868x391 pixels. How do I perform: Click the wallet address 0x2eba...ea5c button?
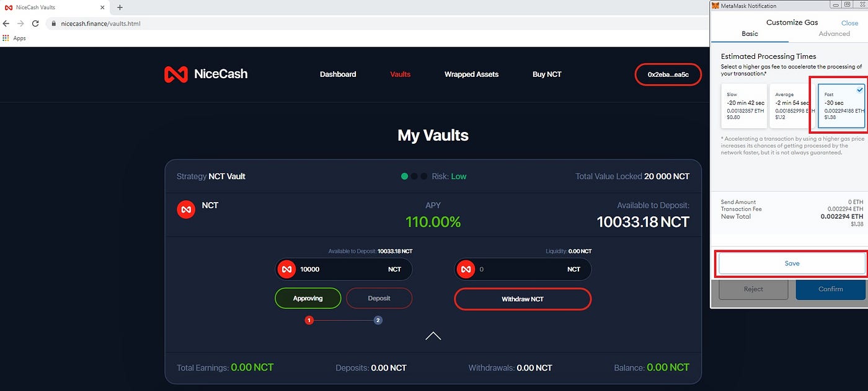click(668, 74)
